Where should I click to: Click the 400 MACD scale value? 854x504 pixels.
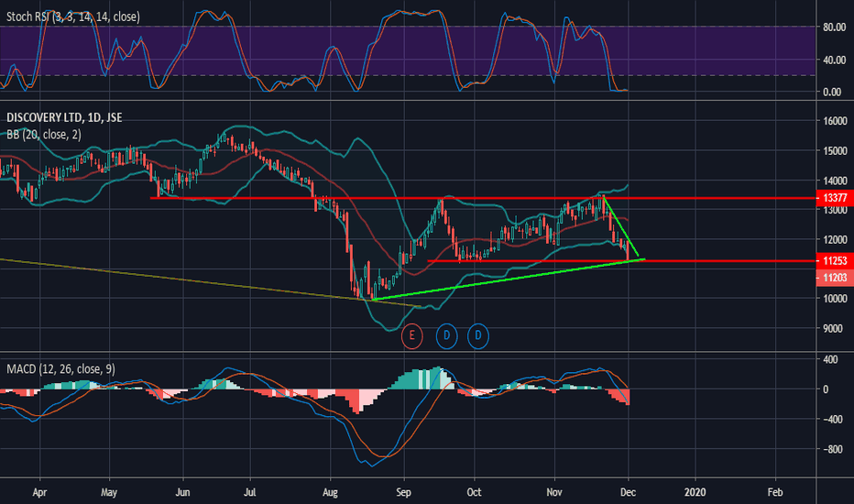pos(830,359)
